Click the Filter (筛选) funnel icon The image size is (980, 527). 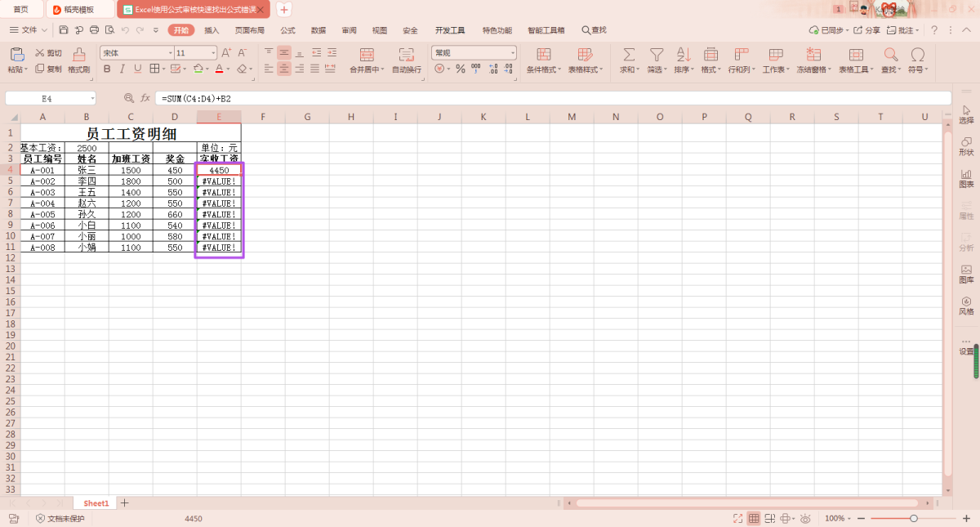point(656,55)
